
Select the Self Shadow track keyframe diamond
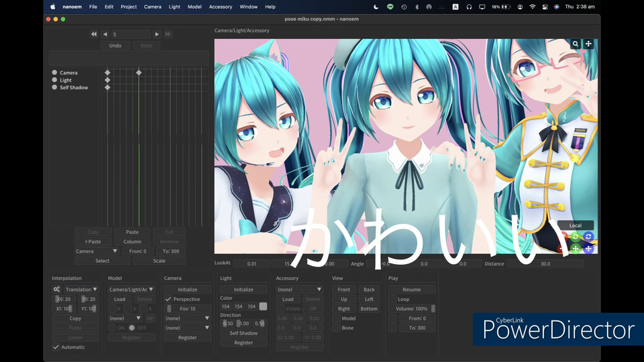pyautogui.click(x=107, y=87)
